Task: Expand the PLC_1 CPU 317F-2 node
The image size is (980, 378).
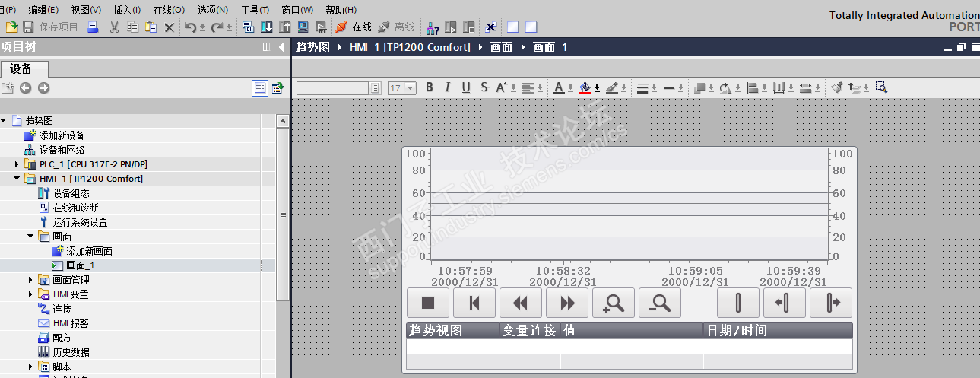Action: (17, 164)
